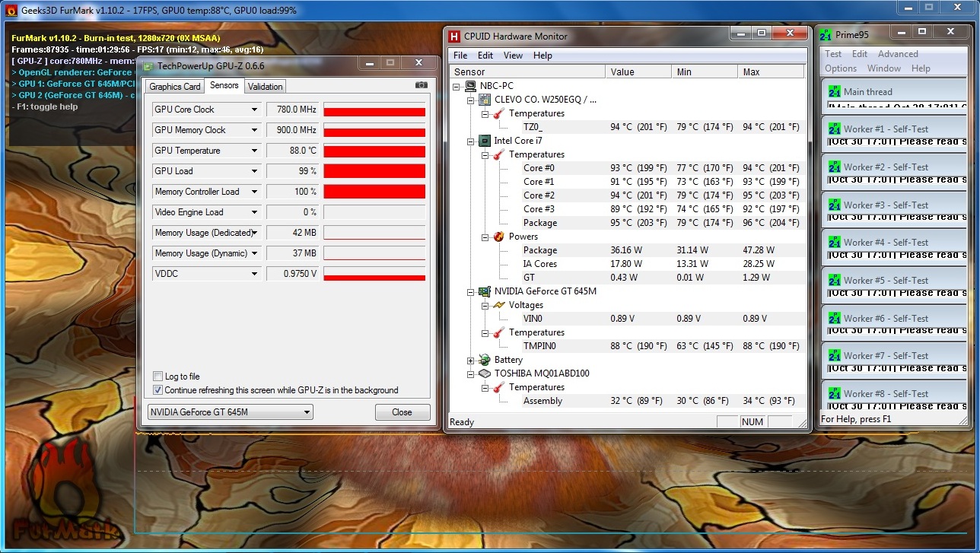Viewport: 980px width, 553px height.
Task: Click the Worker #3 window icon
Action: pos(834,205)
